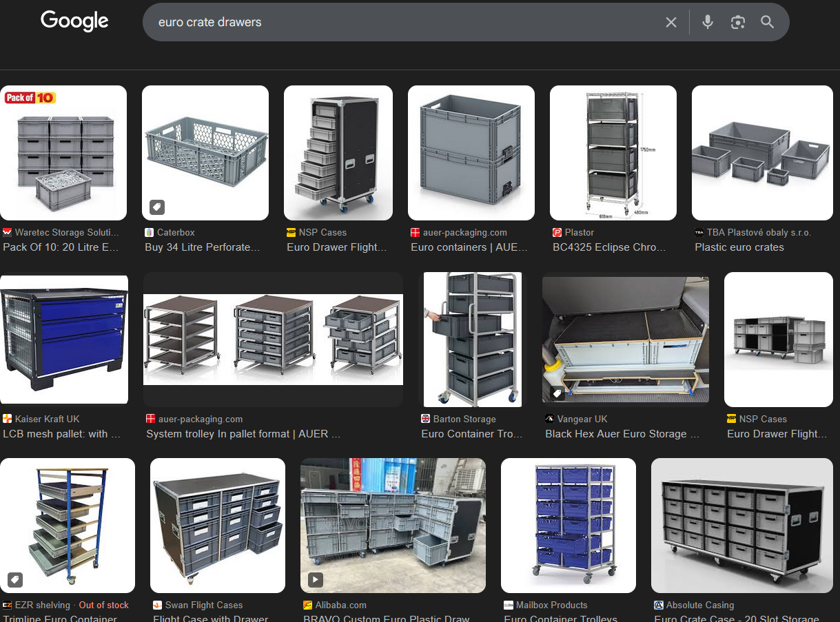Select the Plastor chrome shelving rack image
The height and width of the screenshot is (622, 840).
(x=613, y=153)
